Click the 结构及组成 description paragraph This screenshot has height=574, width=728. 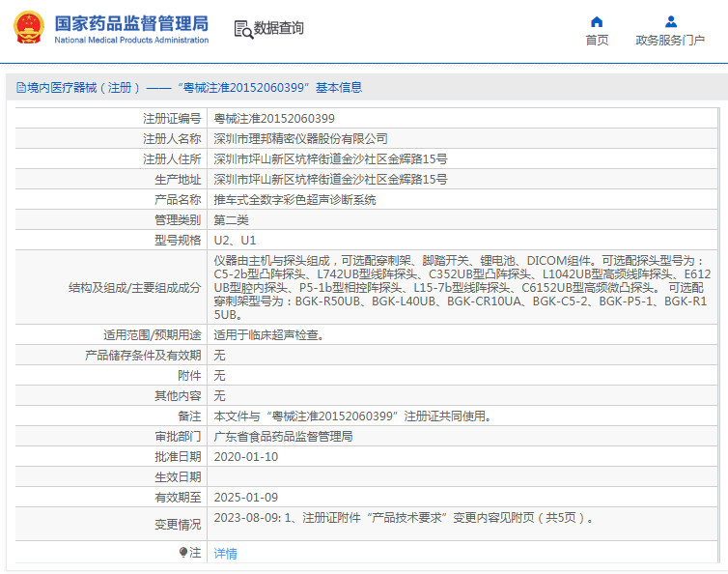point(462,287)
